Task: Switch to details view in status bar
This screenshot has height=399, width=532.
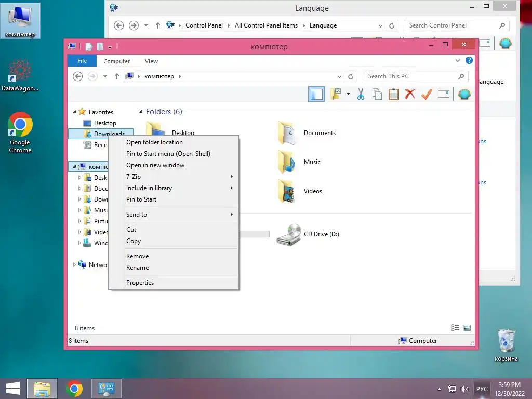Action: pos(455,328)
